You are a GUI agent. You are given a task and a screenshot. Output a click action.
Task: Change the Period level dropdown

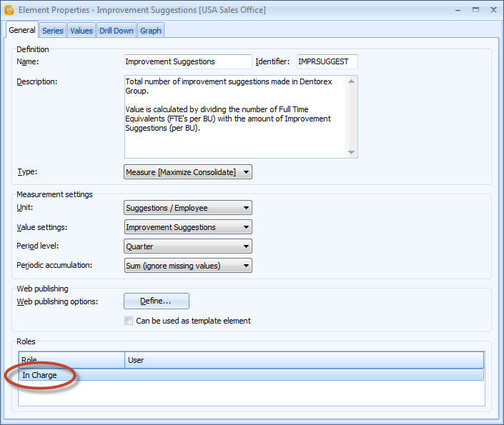pyautogui.click(x=188, y=246)
